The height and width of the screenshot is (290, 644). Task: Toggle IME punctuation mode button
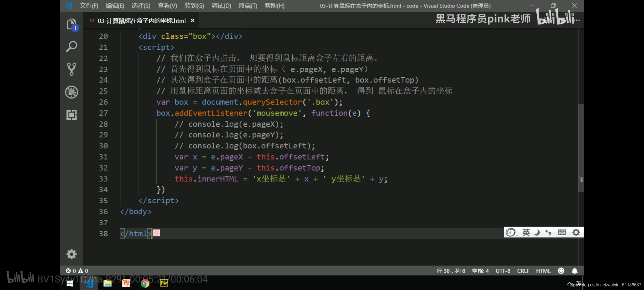tap(548, 232)
